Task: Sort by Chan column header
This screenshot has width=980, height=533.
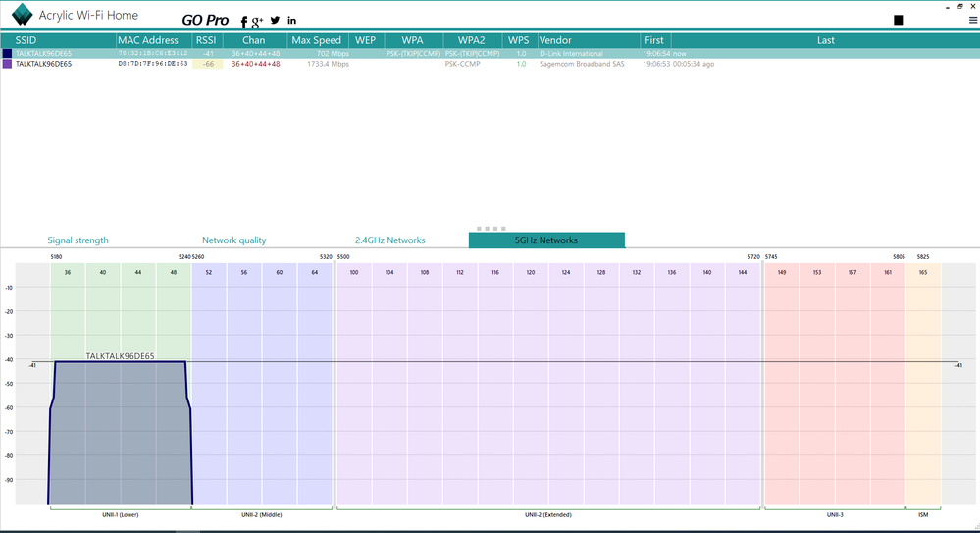Action: click(254, 40)
